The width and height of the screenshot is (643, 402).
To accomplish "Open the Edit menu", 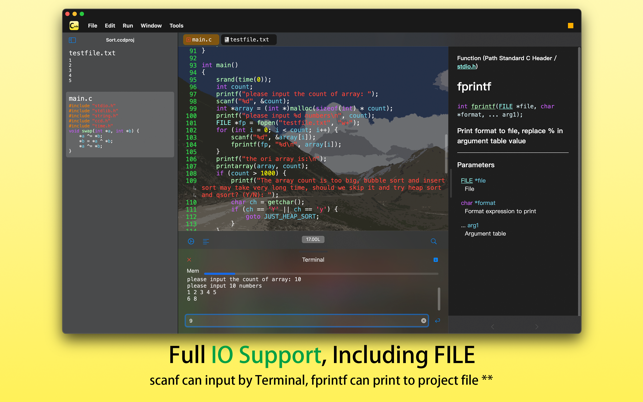I will click(x=110, y=25).
